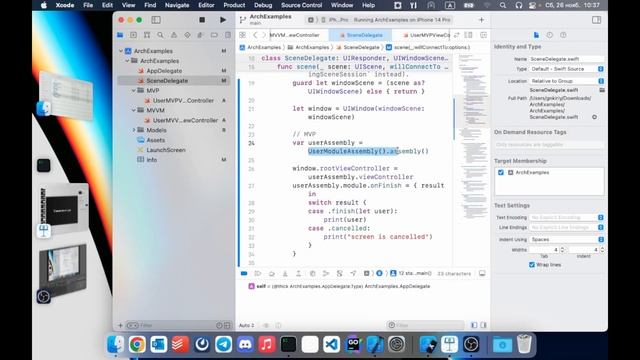Image resolution: width=640 pixels, height=360 pixels.
Task: Open the Debug menu
Action: tap(263, 5)
